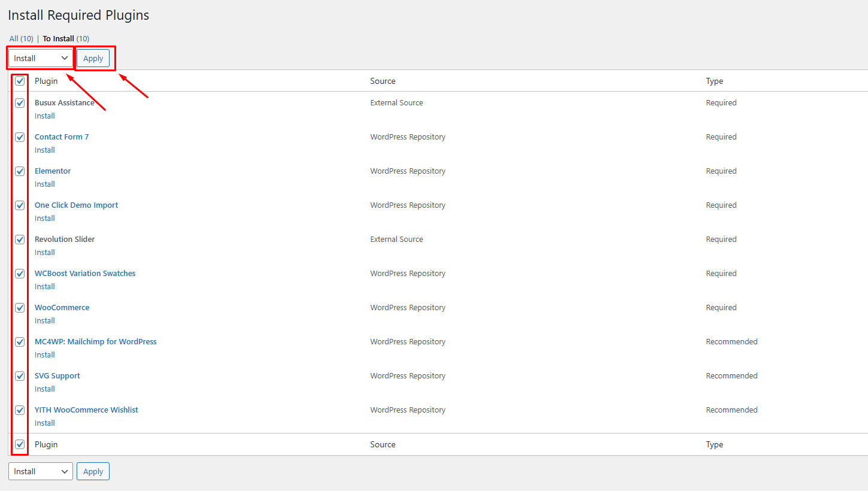Click the Install Required Plugins heading
This screenshot has height=491, width=868.
pyautogui.click(x=78, y=16)
